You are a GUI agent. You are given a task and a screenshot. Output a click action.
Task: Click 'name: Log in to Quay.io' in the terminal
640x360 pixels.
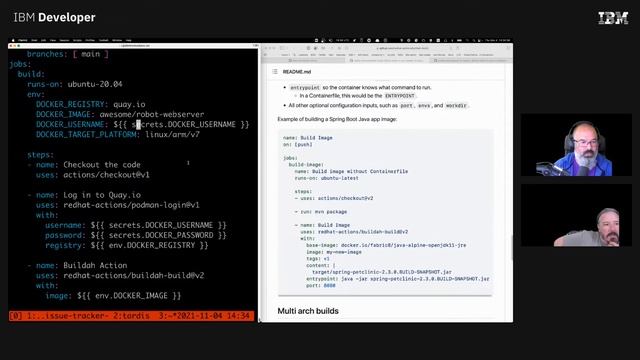coord(88,195)
